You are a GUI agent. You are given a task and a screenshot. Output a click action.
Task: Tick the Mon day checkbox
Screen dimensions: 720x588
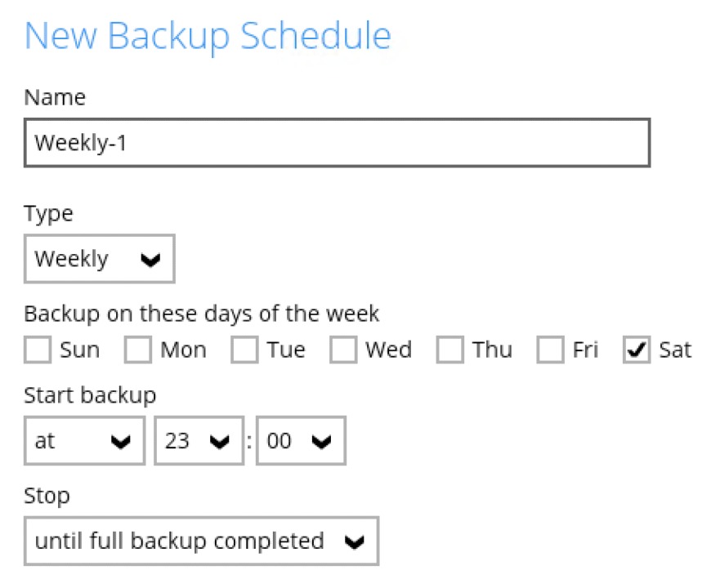point(138,350)
